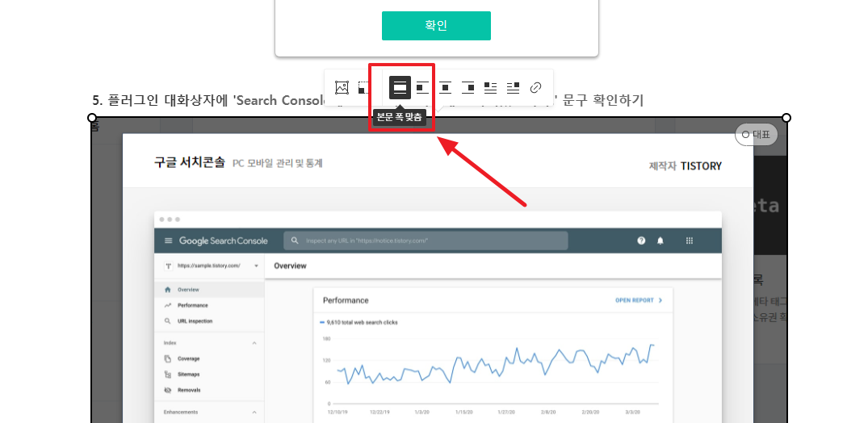Click the OPEN REPORT link in Performance card
868x423 pixels.
pyautogui.click(x=639, y=300)
